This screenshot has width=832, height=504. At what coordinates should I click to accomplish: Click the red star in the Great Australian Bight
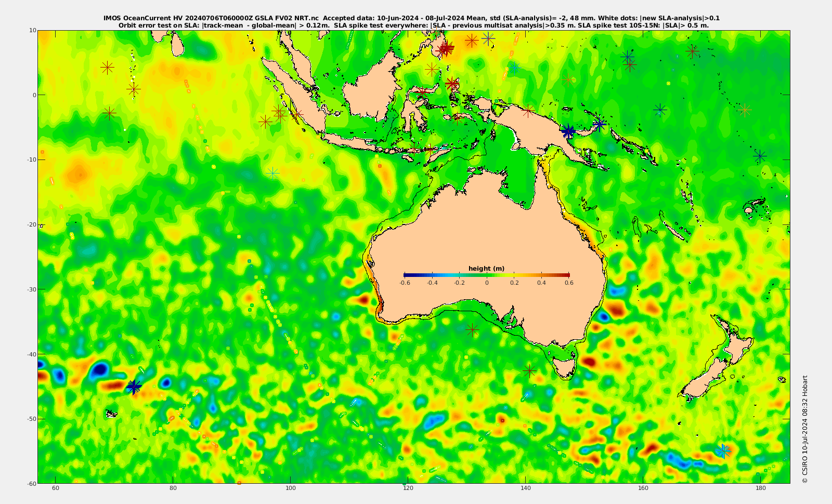click(x=472, y=330)
